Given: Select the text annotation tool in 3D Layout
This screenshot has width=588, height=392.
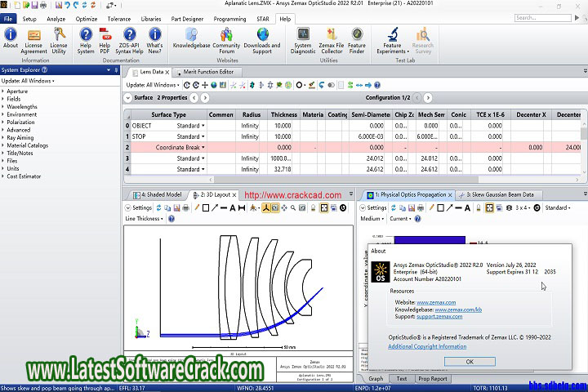Looking at the screenshot, I should click(x=233, y=207).
